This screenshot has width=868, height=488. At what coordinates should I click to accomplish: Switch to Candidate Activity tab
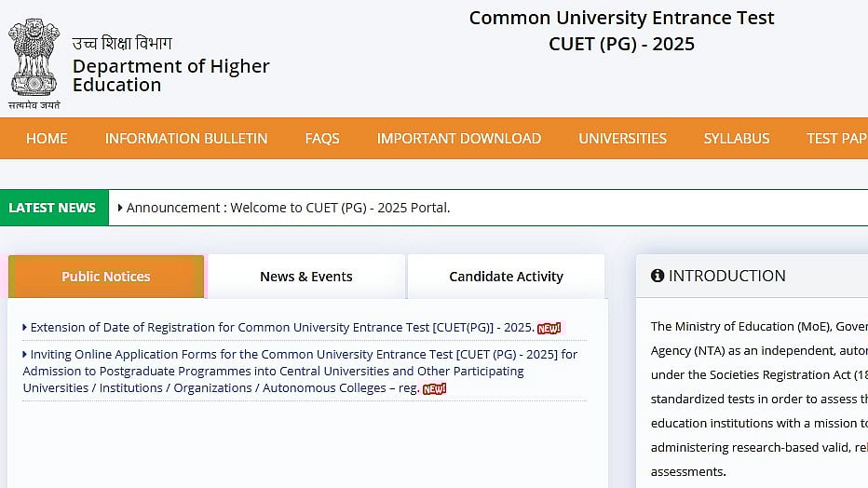pyautogui.click(x=506, y=277)
